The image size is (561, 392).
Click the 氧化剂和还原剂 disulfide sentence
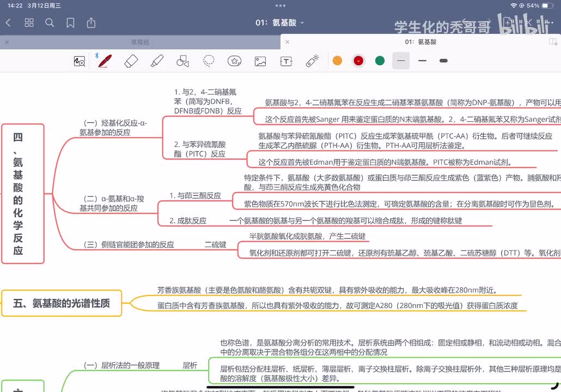(x=405, y=253)
